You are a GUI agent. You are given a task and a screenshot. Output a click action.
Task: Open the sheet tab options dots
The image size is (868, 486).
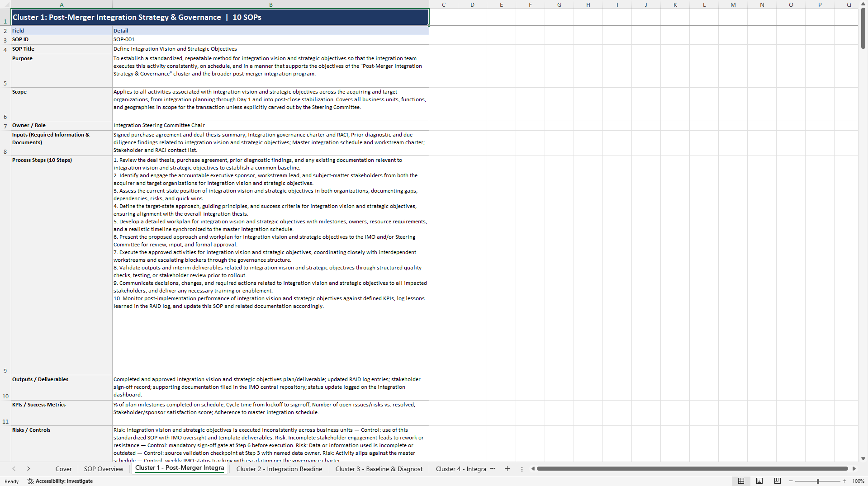click(522, 469)
